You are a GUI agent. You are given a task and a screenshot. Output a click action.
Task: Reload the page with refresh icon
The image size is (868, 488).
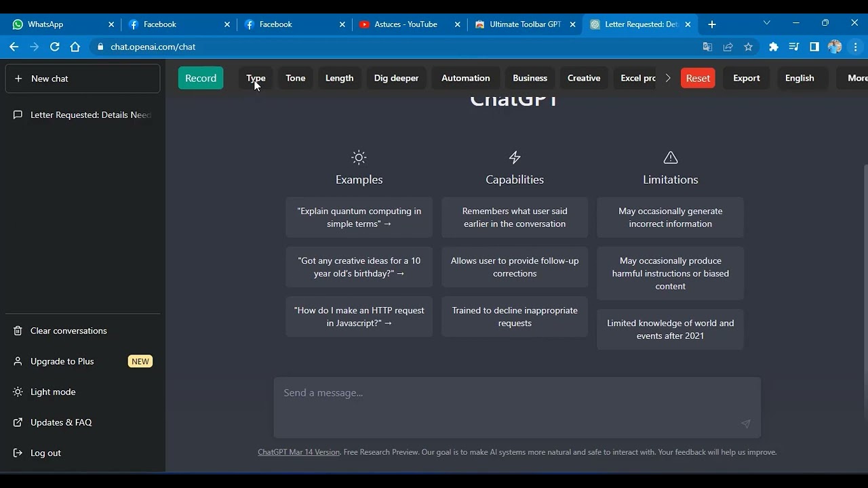point(55,47)
